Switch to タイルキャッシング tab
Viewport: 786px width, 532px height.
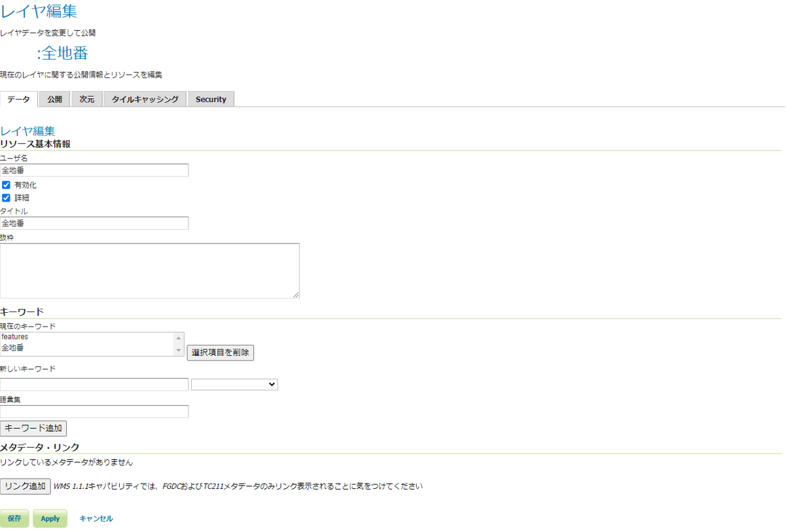(145, 99)
